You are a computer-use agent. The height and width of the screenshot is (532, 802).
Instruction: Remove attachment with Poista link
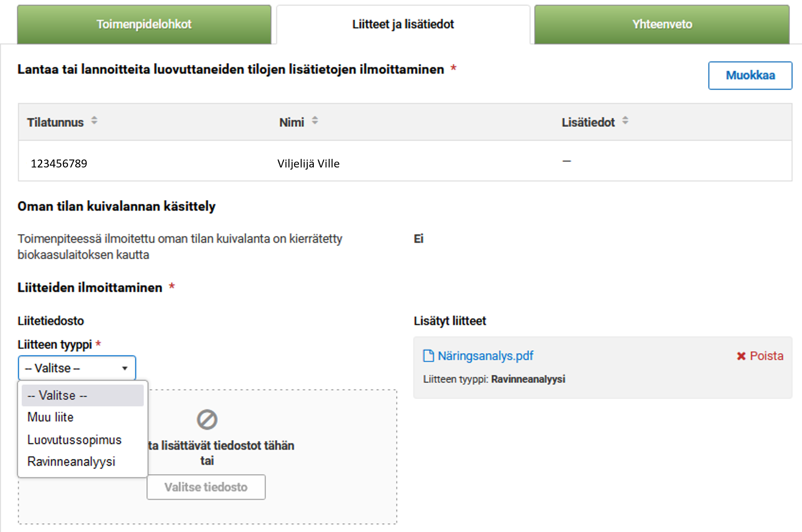coord(766,356)
